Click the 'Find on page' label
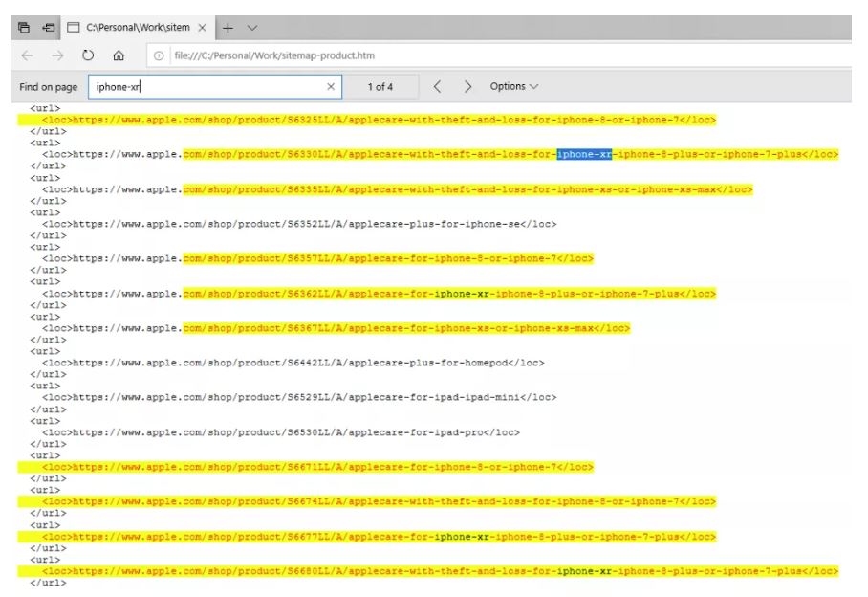The width and height of the screenshot is (868, 597). click(48, 87)
